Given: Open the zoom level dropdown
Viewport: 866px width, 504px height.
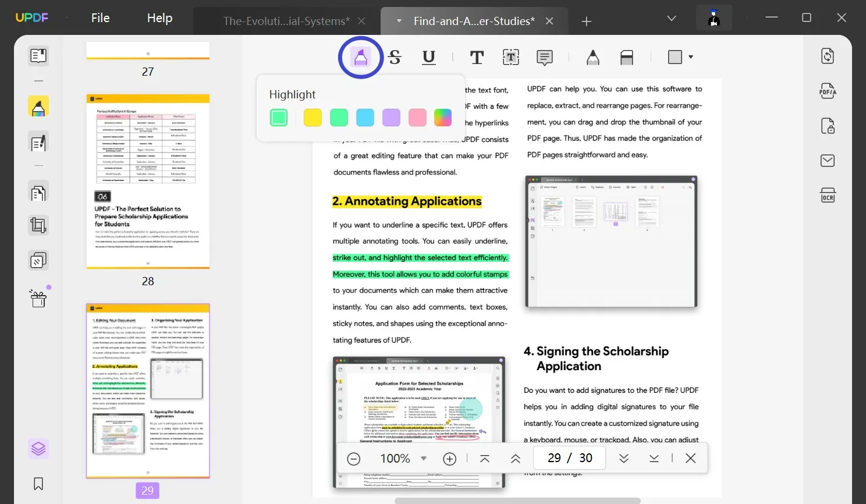Looking at the screenshot, I should click(424, 459).
